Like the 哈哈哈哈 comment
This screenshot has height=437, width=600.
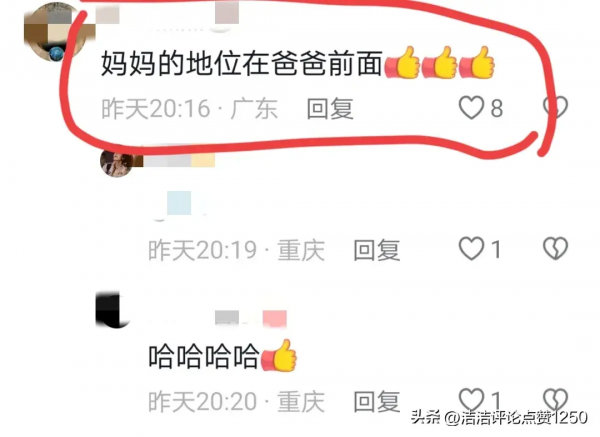(471, 399)
